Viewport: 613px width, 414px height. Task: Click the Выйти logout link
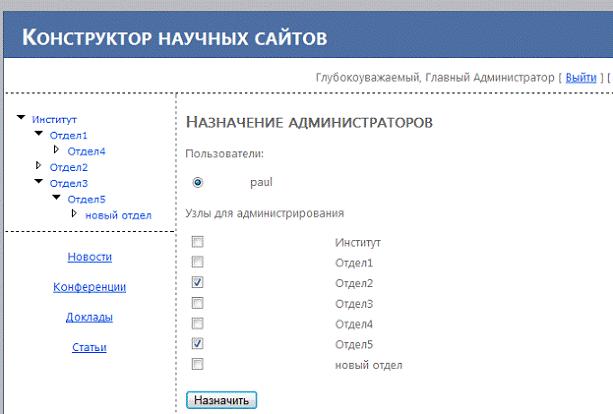[581, 77]
